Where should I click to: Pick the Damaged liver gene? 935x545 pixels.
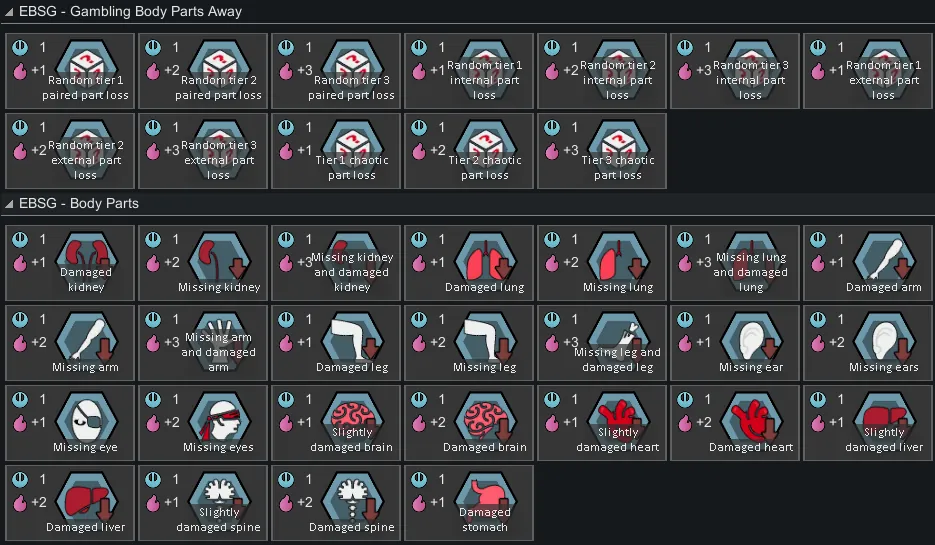(70, 503)
